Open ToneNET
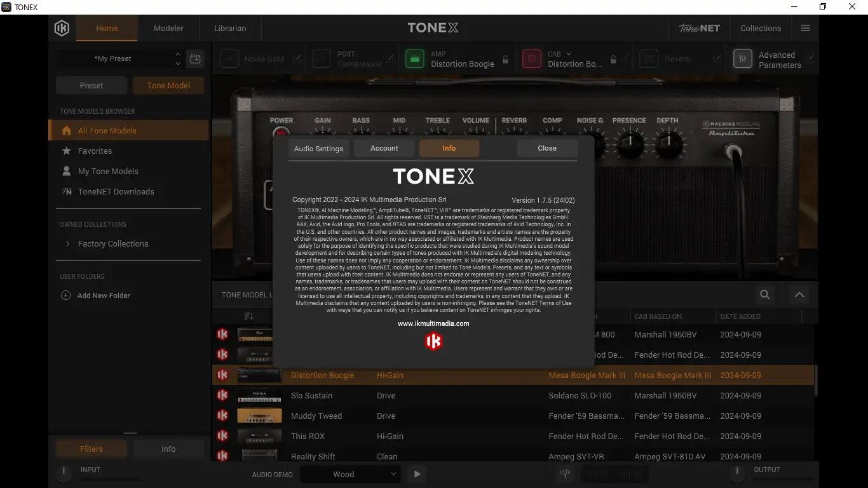 point(699,28)
